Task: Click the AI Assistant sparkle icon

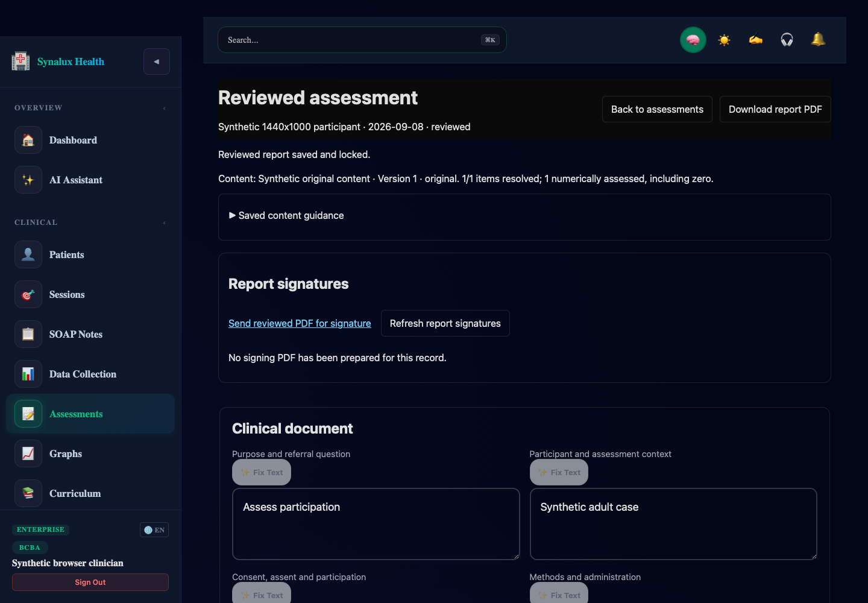Action: [x=28, y=180]
